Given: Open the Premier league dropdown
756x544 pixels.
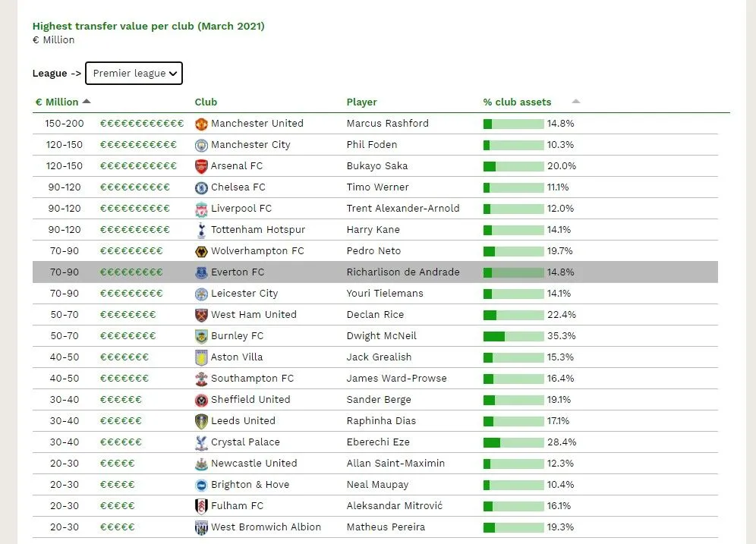Looking at the screenshot, I should coord(134,74).
